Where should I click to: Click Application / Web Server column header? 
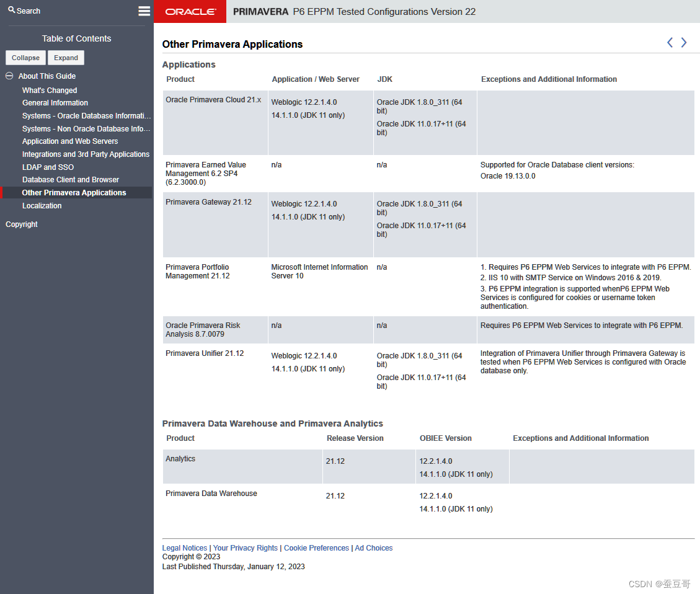pyautogui.click(x=316, y=79)
